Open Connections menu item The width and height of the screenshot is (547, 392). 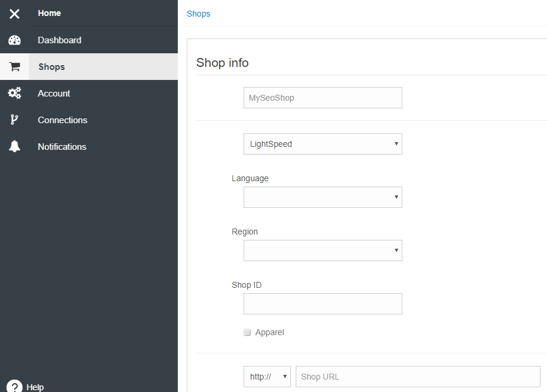[x=62, y=120]
